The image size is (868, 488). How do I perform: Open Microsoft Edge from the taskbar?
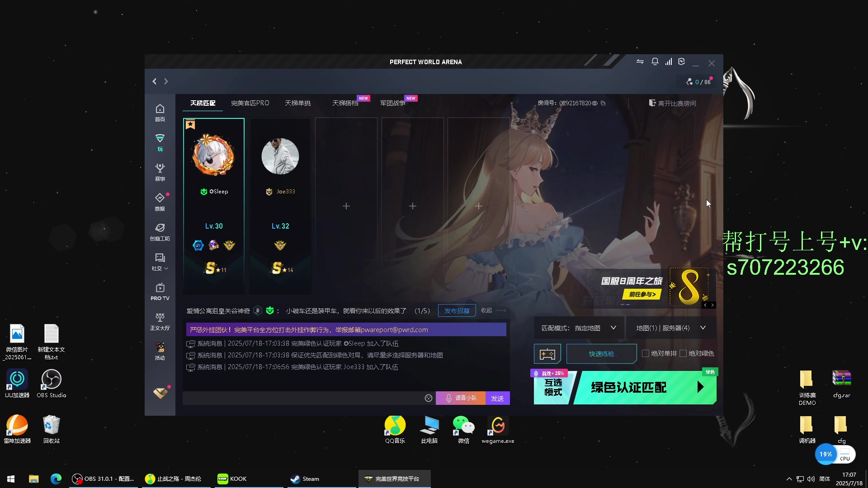point(56,479)
